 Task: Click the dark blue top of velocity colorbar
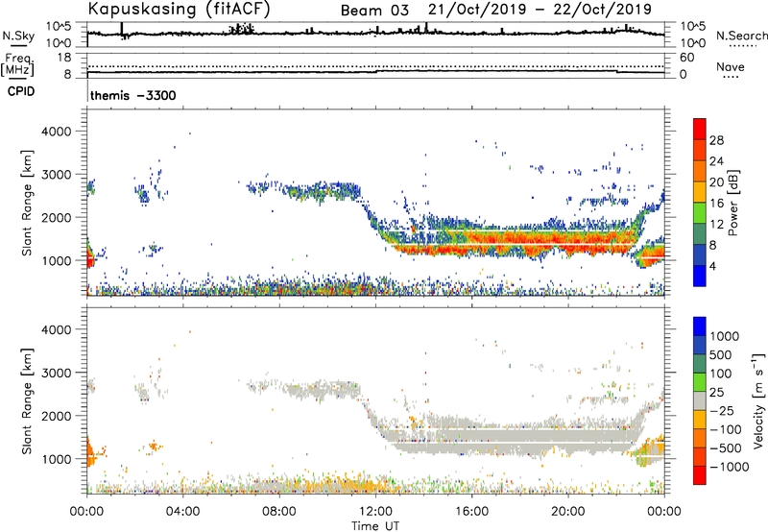click(x=700, y=326)
